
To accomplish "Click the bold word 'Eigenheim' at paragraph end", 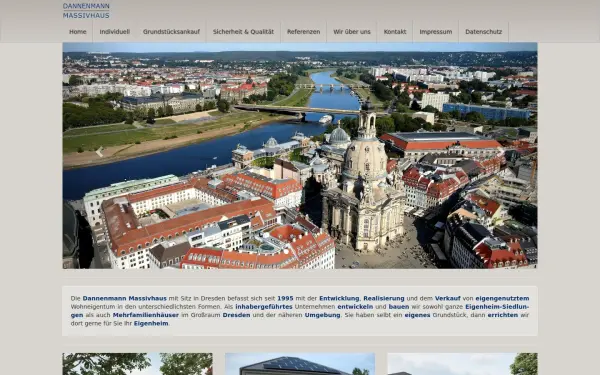I will [x=151, y=324].
